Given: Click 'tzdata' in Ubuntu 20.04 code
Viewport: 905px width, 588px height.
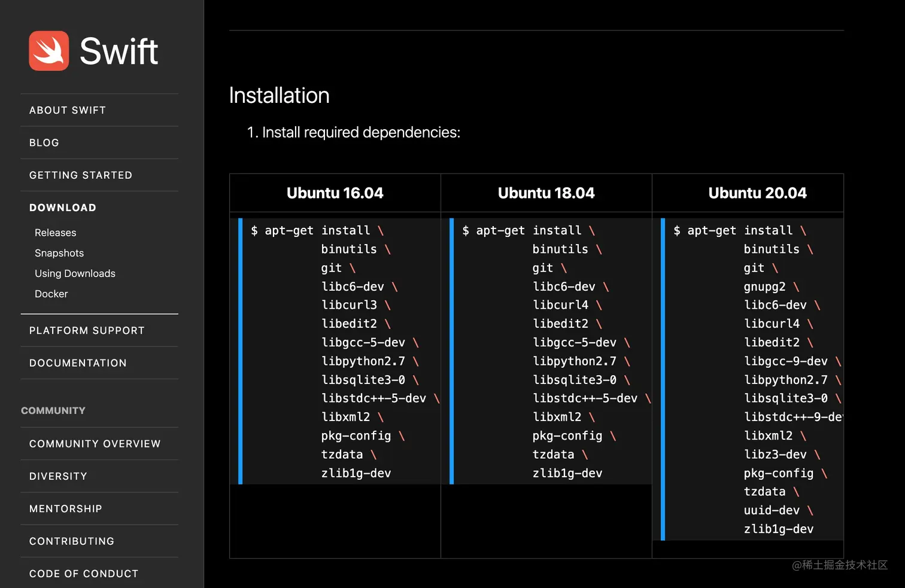Looking at the screenshot, I should click(765, 492).
